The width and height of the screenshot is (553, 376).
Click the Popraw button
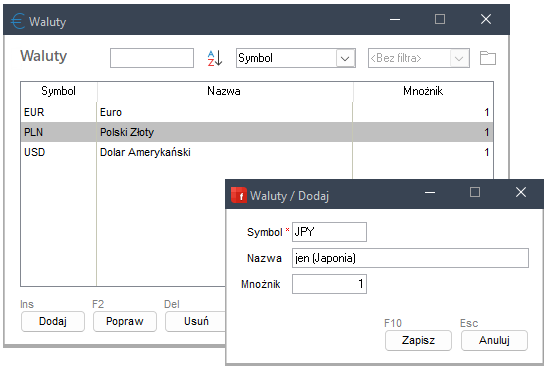click(x=125, y=321)
